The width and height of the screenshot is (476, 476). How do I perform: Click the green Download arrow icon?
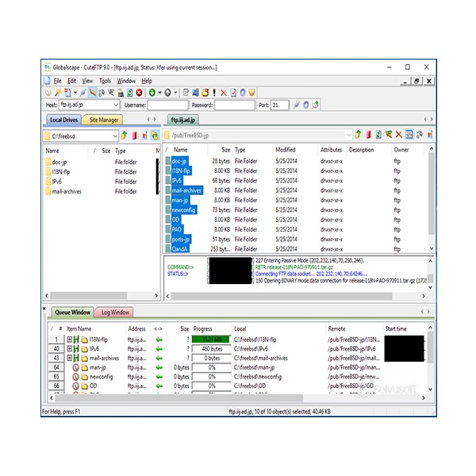(x=152, y=93)
